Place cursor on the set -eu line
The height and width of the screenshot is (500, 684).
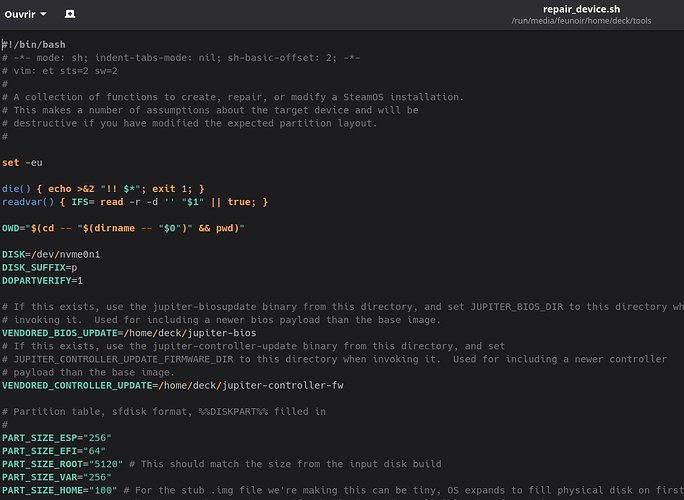[22, 162]
